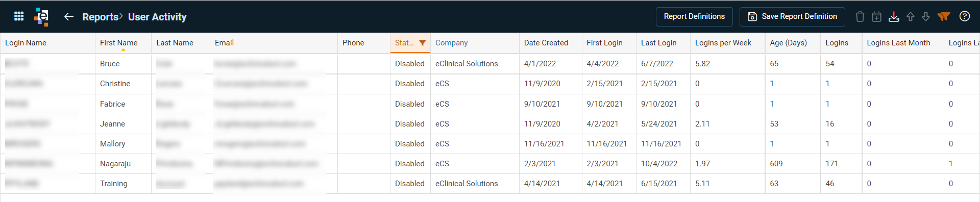Open the apps grid menu
The image size is (980, 202).
coord(19,16)
